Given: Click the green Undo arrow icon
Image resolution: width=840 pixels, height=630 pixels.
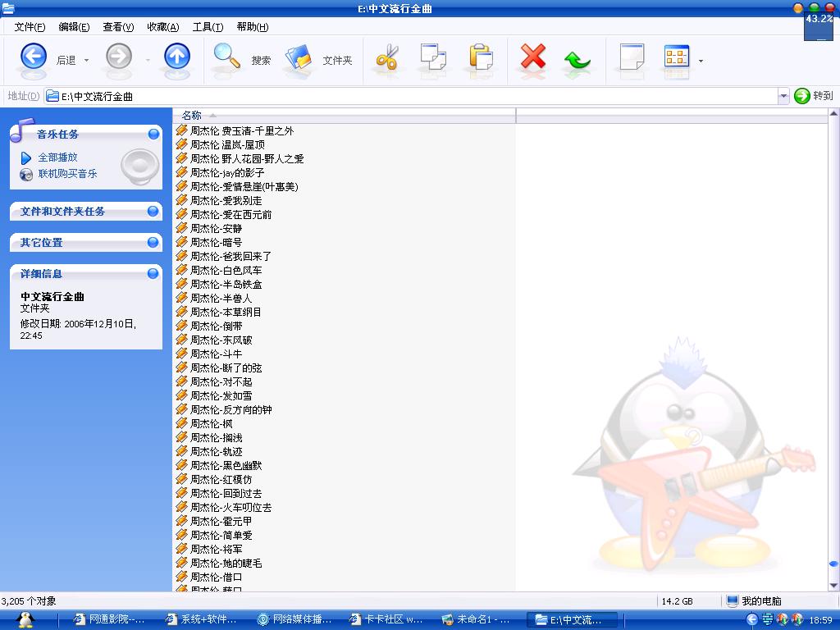Looking at the screenshot, I should [577, 59].
